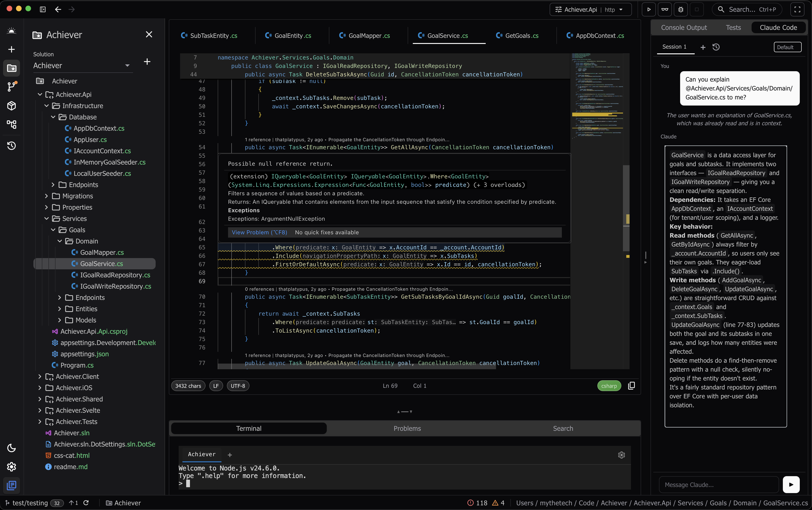Open the source control branch icon
Image resolution: width=812 pixels, height=510 pixels.
[x=12, y=87]
